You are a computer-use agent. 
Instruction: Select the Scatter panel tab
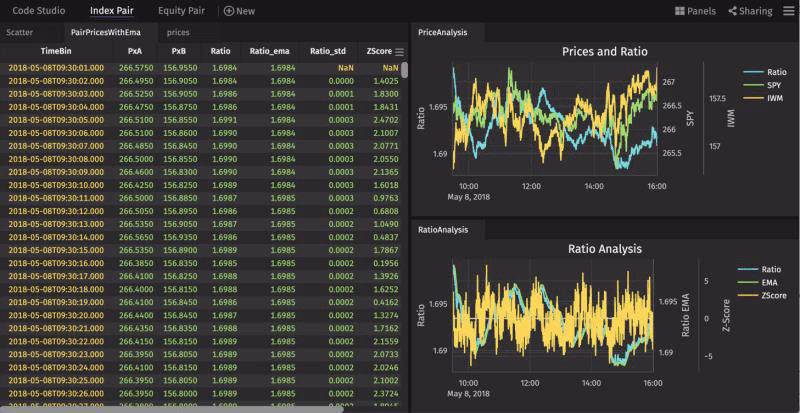[20, 32]
